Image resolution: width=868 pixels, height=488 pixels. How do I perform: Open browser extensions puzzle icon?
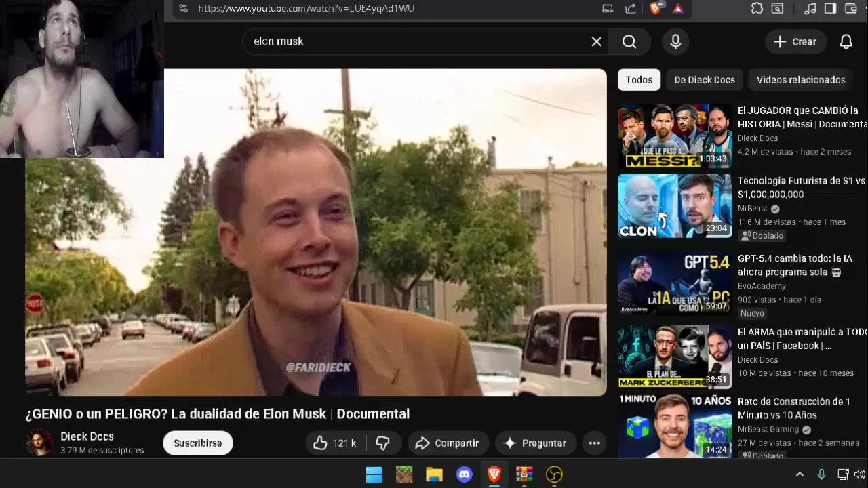(757, 8)
